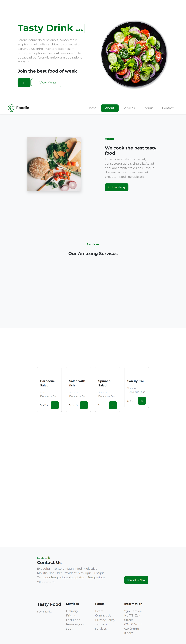Click the View Menu button

point(46,83)
